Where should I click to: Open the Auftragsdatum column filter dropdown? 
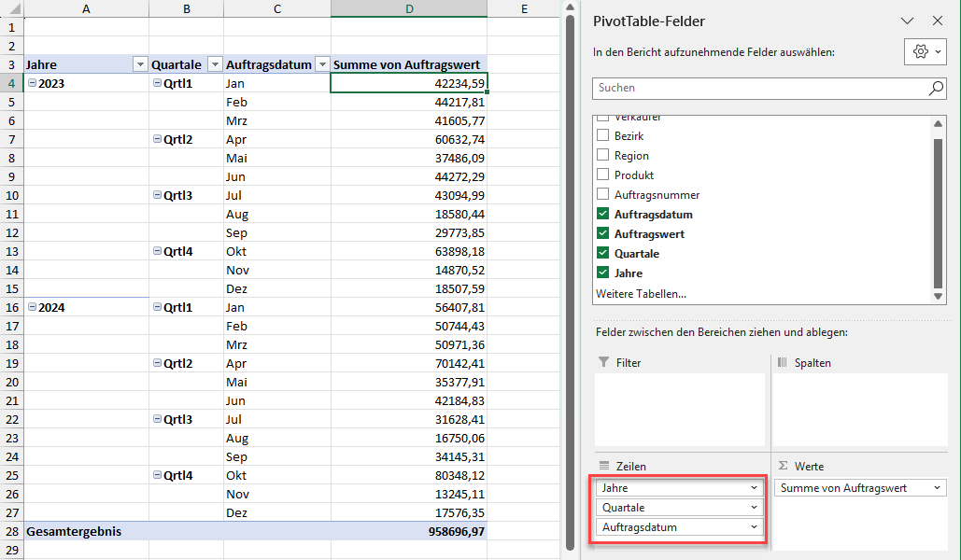[322, 64]
